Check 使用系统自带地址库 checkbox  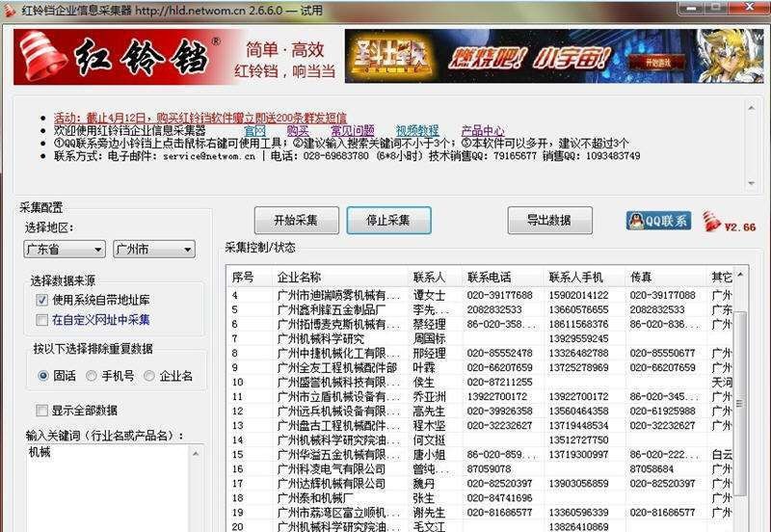click(41, 300)
